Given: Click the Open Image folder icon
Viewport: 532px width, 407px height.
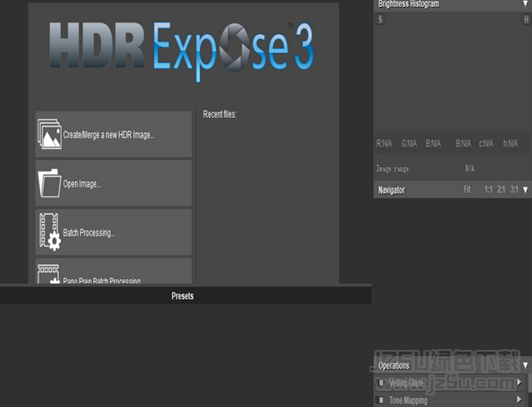Looking at the screenshot, I should 49,183.
